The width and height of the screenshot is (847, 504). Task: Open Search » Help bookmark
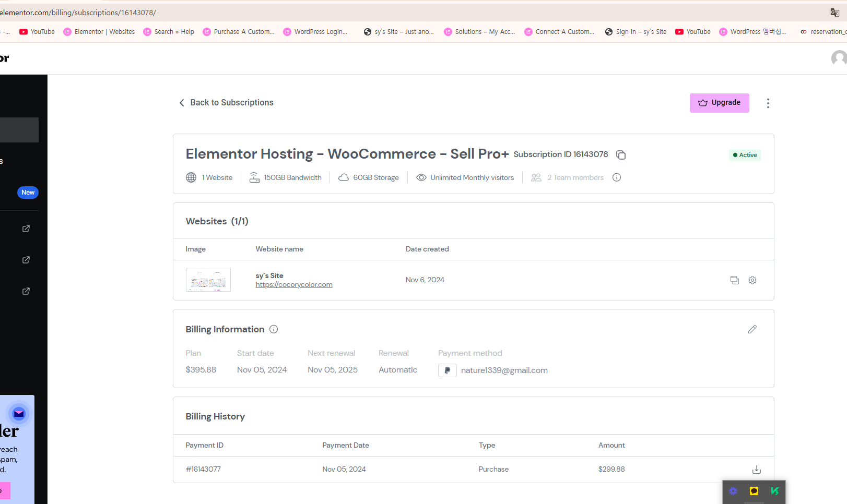[169, 32]
